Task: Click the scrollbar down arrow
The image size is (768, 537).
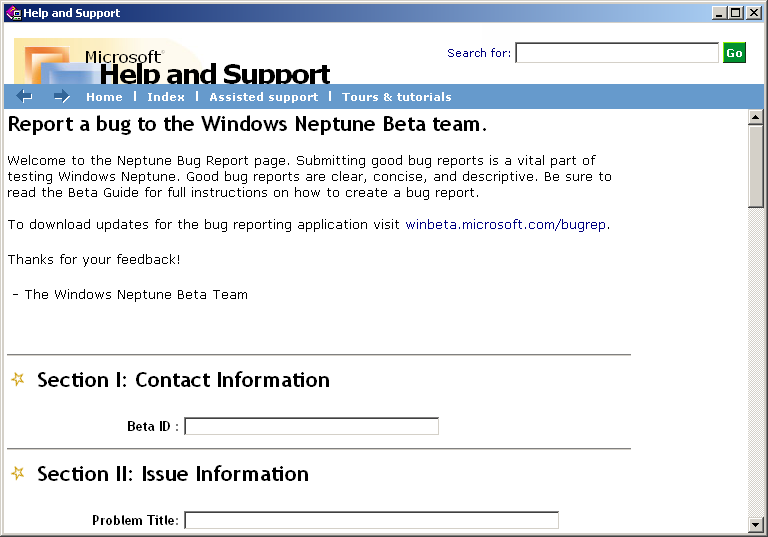Action: tap(756, 525)
